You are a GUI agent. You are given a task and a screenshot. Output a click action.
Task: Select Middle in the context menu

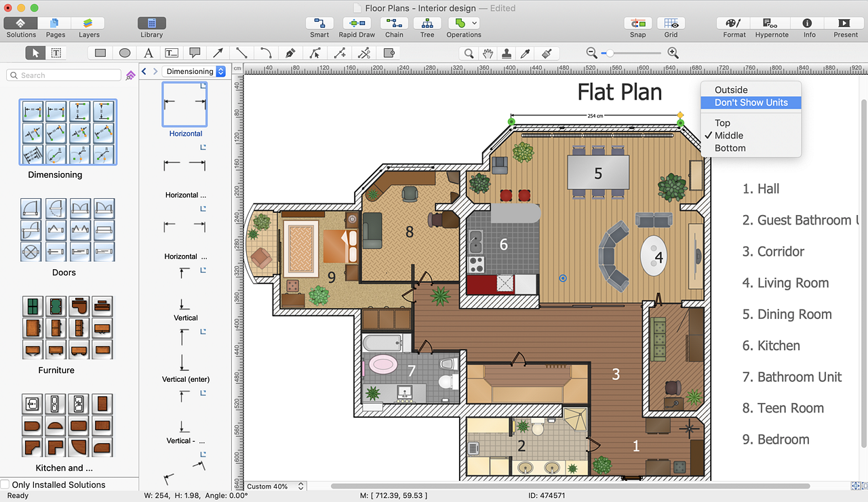tap(751, 136)
